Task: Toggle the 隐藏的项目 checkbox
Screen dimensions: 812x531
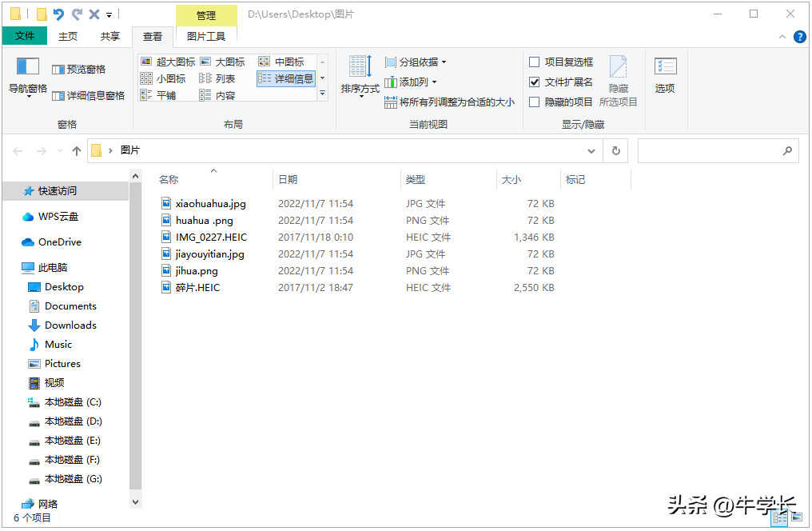Action: 535,102
